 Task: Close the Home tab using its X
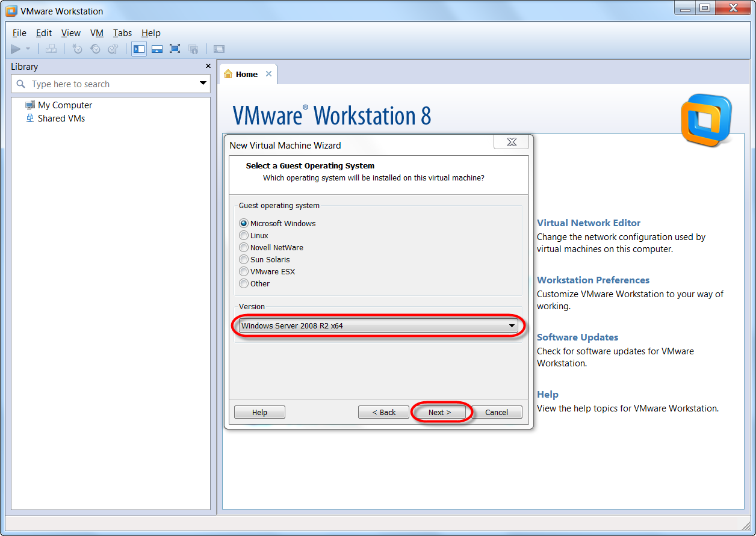click(268, 74)
